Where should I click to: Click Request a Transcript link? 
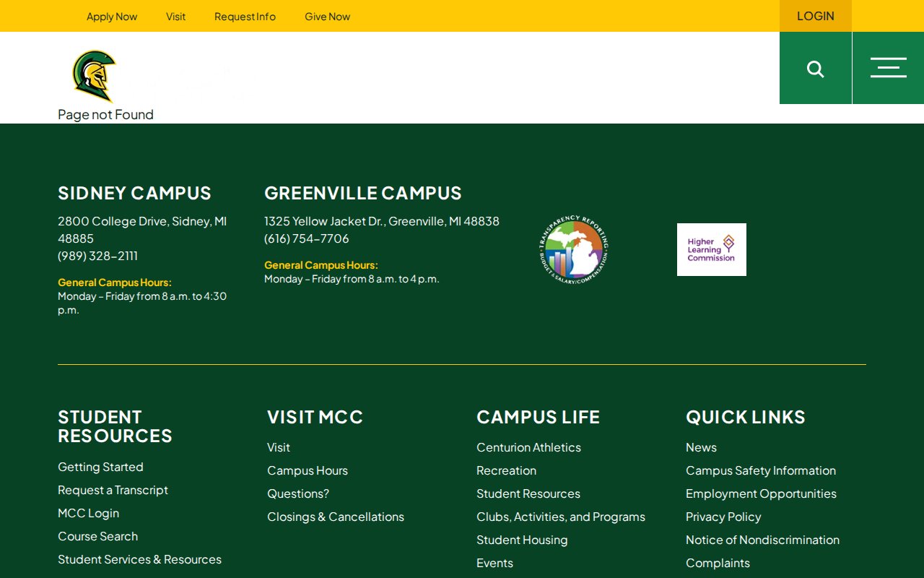[113, 490]
